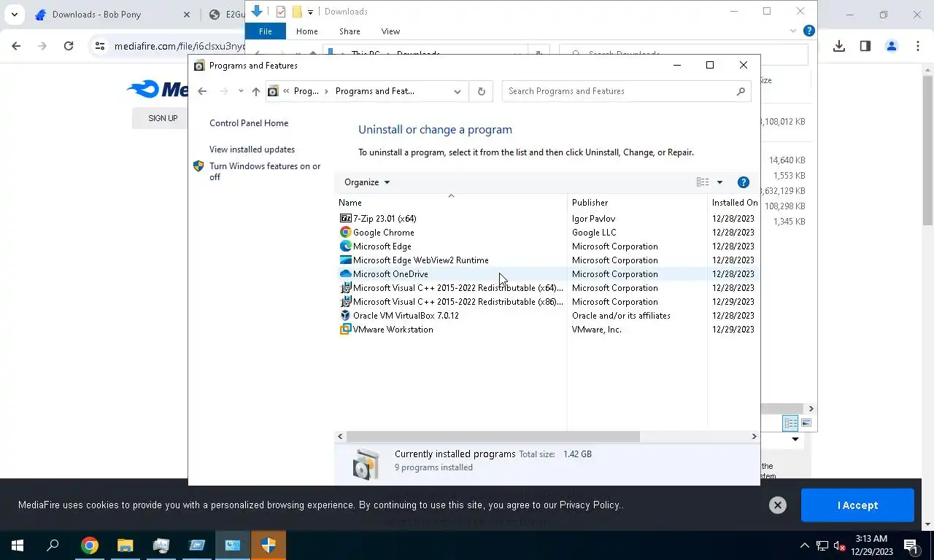The width and height of the screenshot is (934, 560).
Task: Open the Organize dropdown
Action: [367, 182]
